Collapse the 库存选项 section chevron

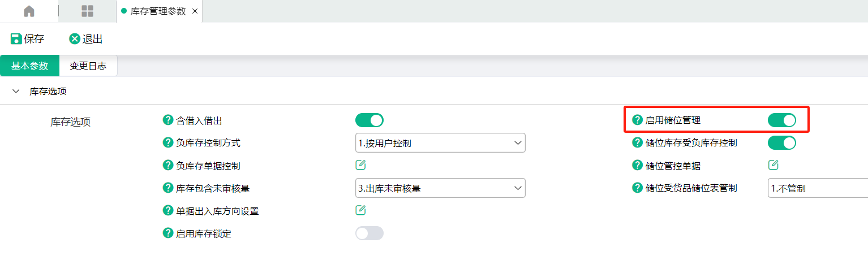tap(16, 90)
